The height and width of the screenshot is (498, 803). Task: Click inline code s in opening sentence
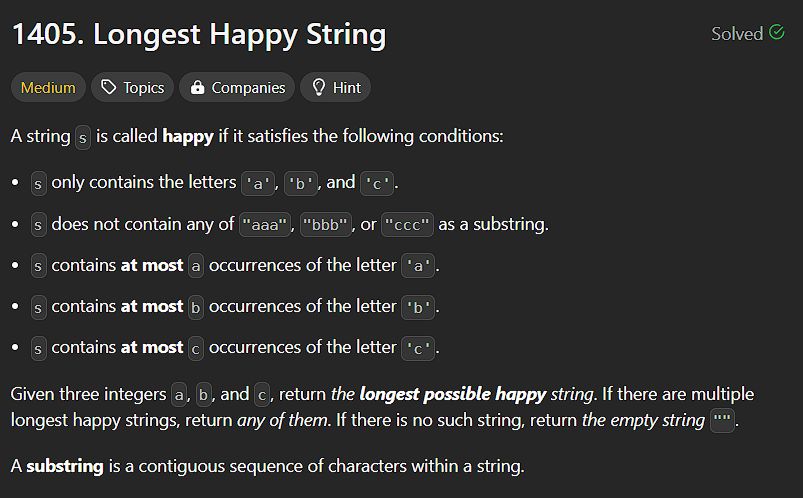click(83, 137)
